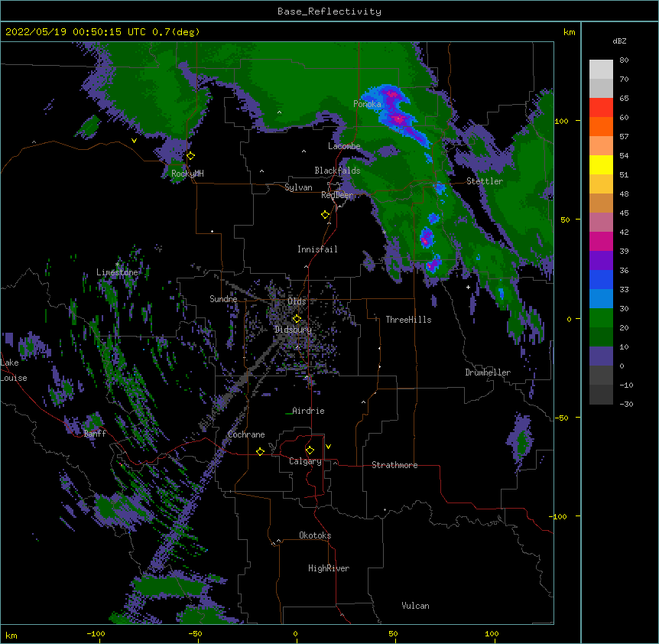Click the Vulcan town label
659x644 pixels.
(x=415, y=606)
